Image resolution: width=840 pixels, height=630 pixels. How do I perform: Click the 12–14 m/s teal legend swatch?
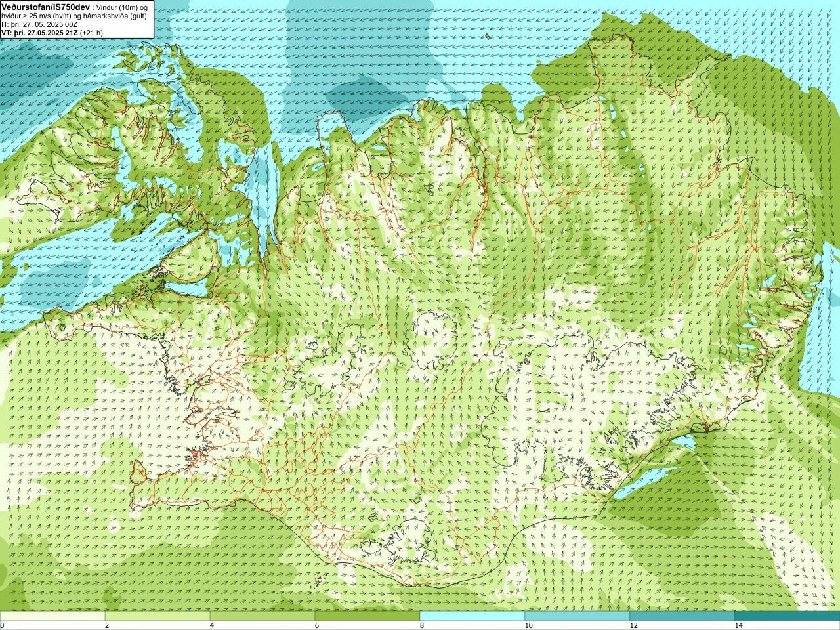coord(682,616)
